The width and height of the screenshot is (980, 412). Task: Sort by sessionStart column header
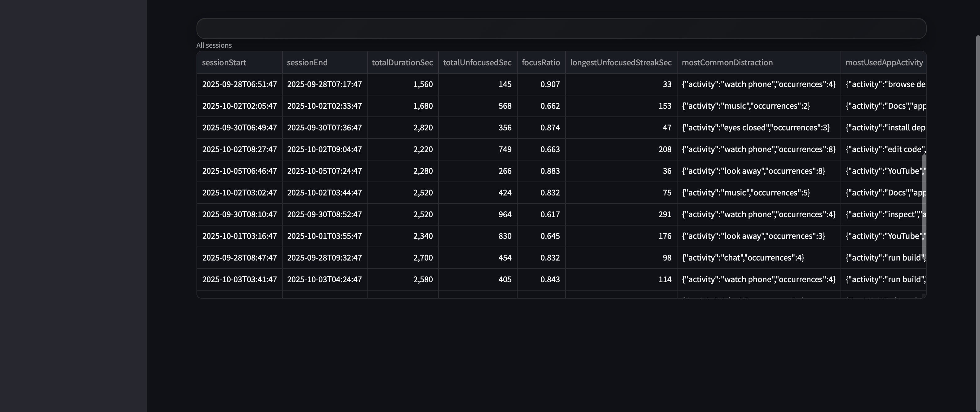(224, 63)
